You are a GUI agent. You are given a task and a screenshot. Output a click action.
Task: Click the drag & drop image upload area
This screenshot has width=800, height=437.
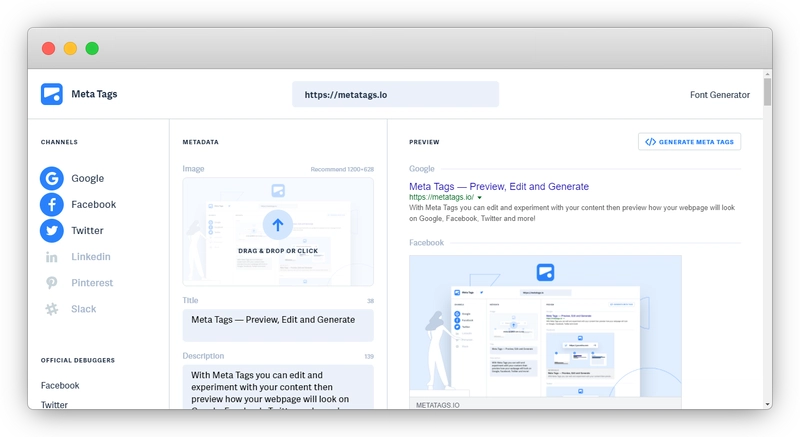pyautogui.click(x=278, y=232)
